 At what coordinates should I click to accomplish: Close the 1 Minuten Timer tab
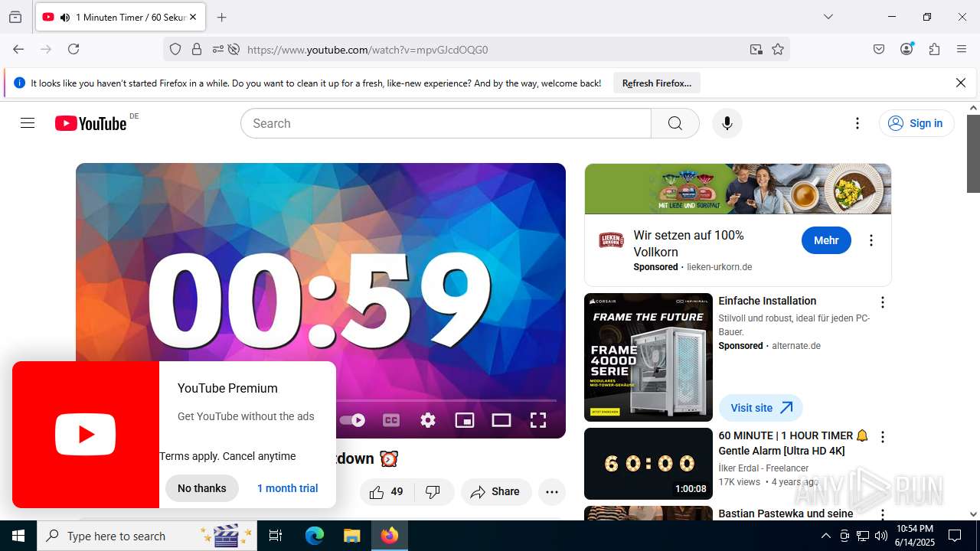pos(193,17)
